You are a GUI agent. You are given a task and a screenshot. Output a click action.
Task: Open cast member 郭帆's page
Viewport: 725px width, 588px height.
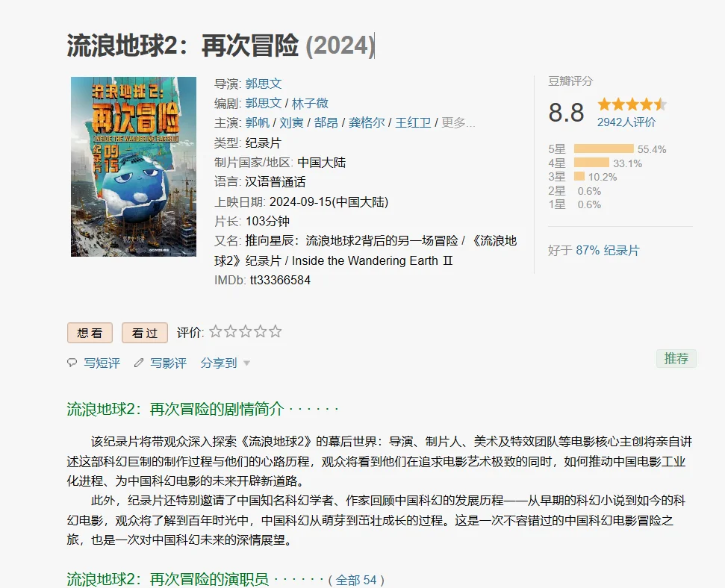click(258, 122)
